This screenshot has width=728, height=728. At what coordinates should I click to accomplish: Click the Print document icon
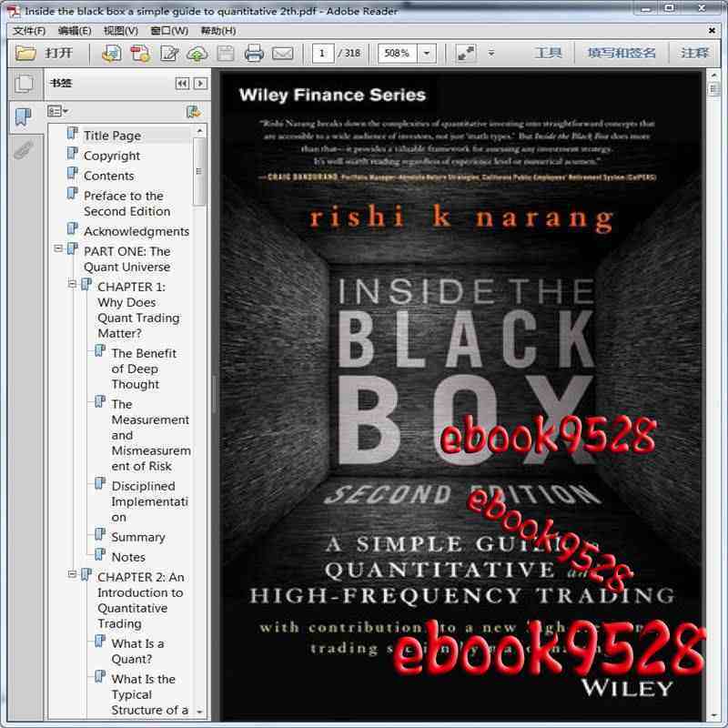point(253,53)
